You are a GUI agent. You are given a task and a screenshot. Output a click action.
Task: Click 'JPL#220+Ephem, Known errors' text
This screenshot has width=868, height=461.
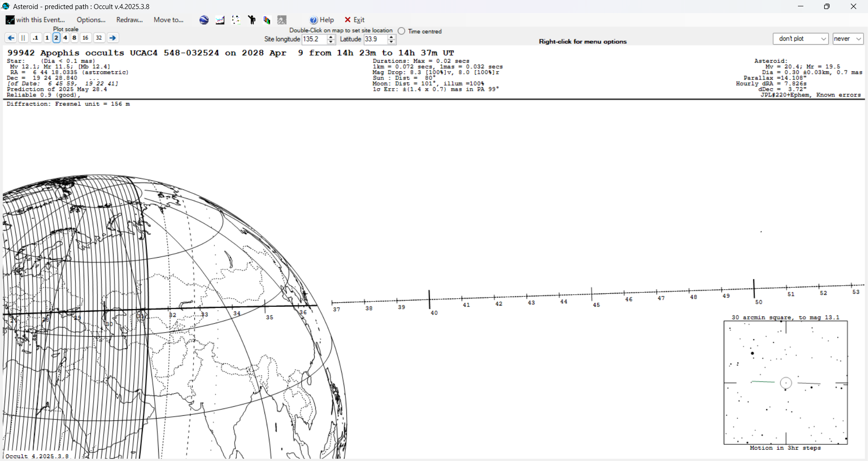811,95
